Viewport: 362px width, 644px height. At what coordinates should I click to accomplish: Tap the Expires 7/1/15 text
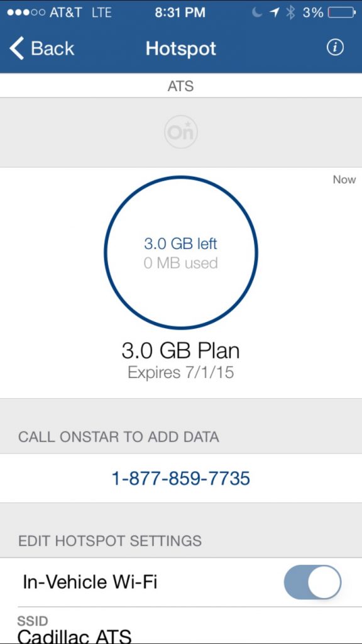pyautogui.click(x=180, y=372)
